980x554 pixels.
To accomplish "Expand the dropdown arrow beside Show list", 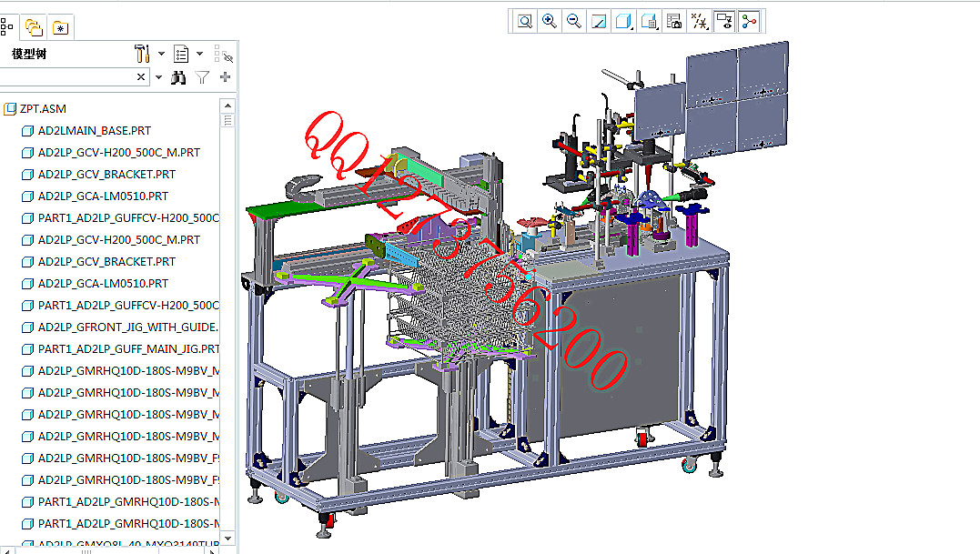I will point(199,54).
